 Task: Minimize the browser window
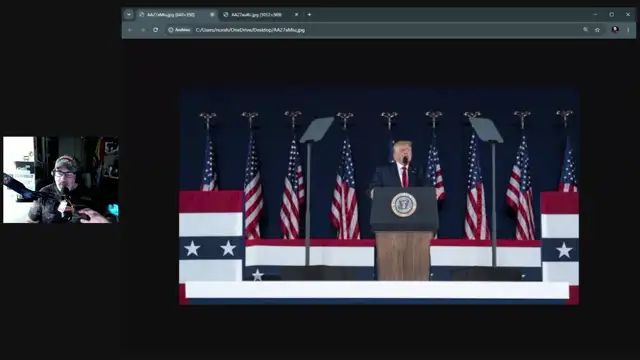tap(595, 14)
